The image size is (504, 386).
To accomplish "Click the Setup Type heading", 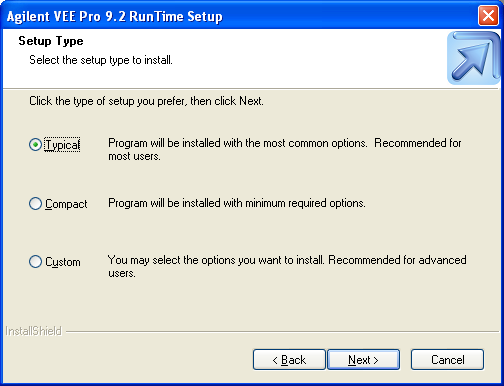I will tap(51, 41).
